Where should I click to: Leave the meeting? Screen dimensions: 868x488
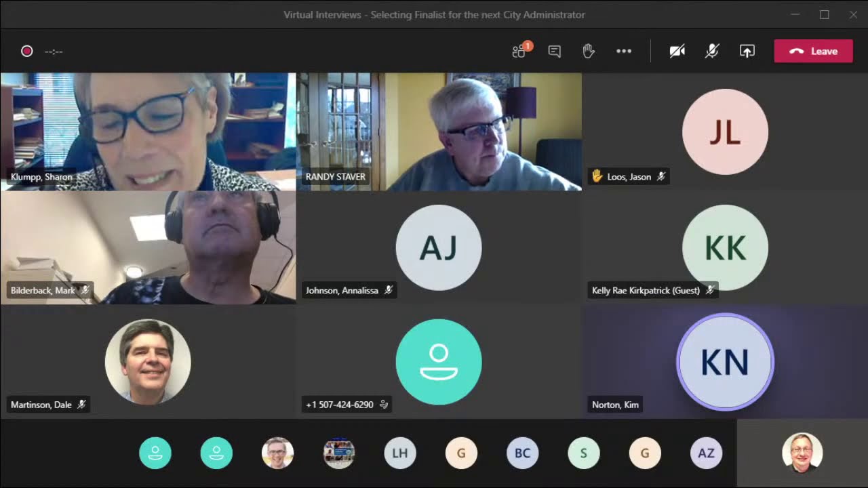coord(813,51)
